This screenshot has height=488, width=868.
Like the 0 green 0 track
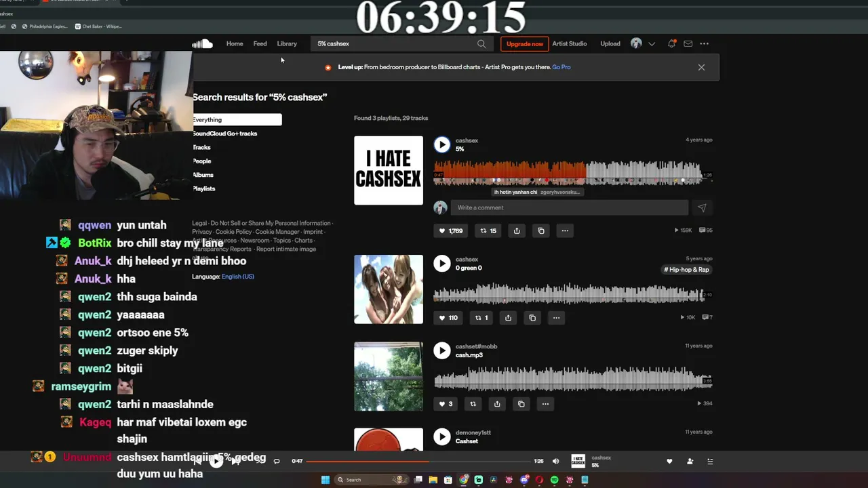click(448, 317)
